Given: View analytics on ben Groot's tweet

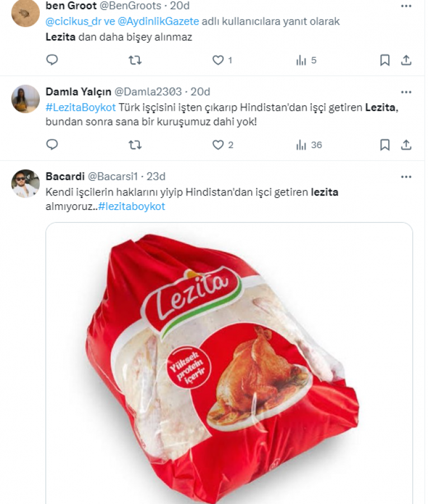Looking at the screenshot, I should pyautogui.click(x=301, y=60).
